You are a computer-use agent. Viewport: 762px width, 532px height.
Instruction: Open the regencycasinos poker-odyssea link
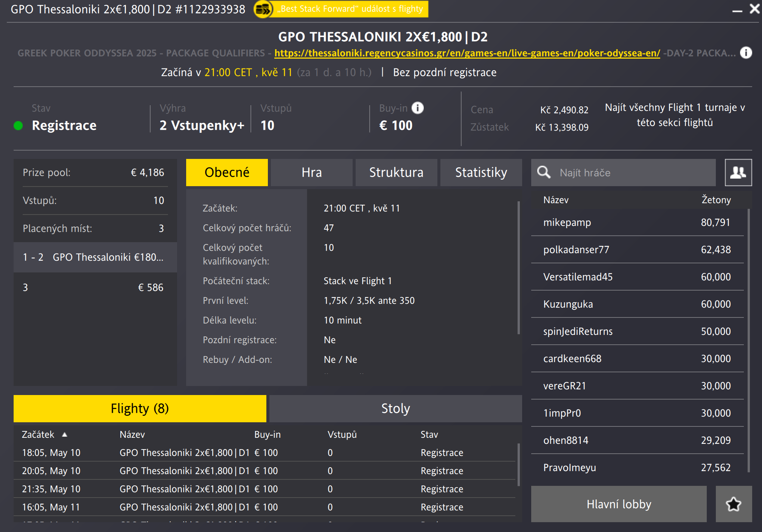pyautogui.click(x=467, y=53)
